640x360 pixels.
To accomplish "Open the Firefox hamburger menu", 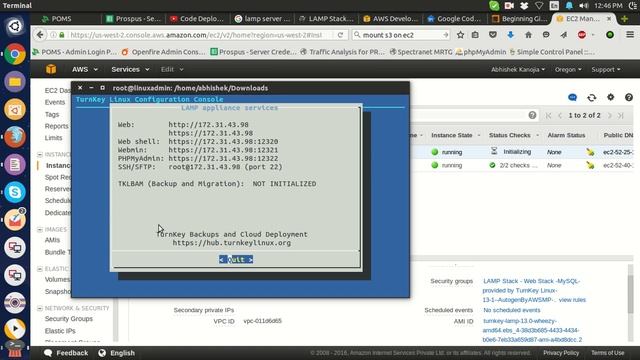I will point(630,35).
